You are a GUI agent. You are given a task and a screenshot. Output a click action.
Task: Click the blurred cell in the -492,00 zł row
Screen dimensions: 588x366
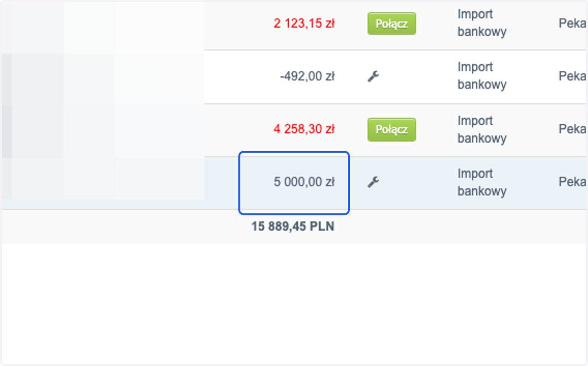click(x=103, y=77)
